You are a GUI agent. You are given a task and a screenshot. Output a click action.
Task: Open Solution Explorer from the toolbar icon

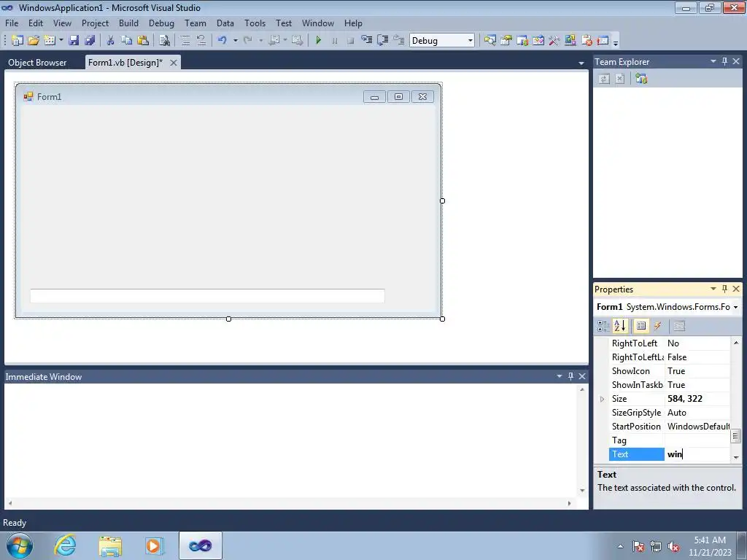pyautogui.click(x=490, y=41)
